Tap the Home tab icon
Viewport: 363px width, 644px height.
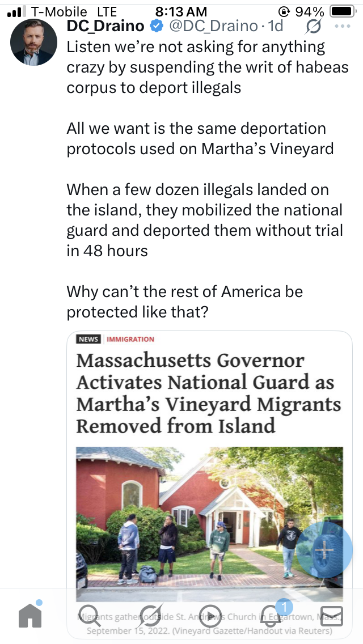point(31,615)
